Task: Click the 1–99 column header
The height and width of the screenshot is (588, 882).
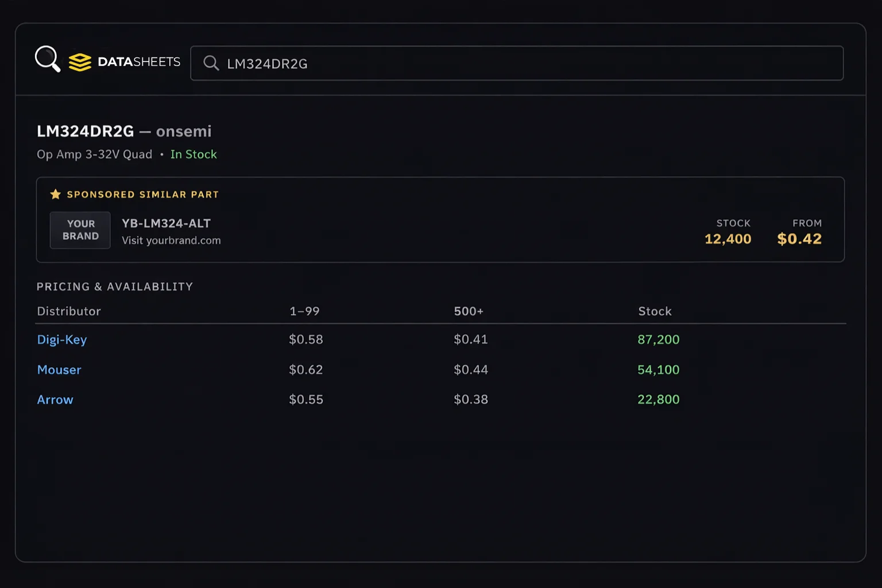Action: tap(304, 311)
